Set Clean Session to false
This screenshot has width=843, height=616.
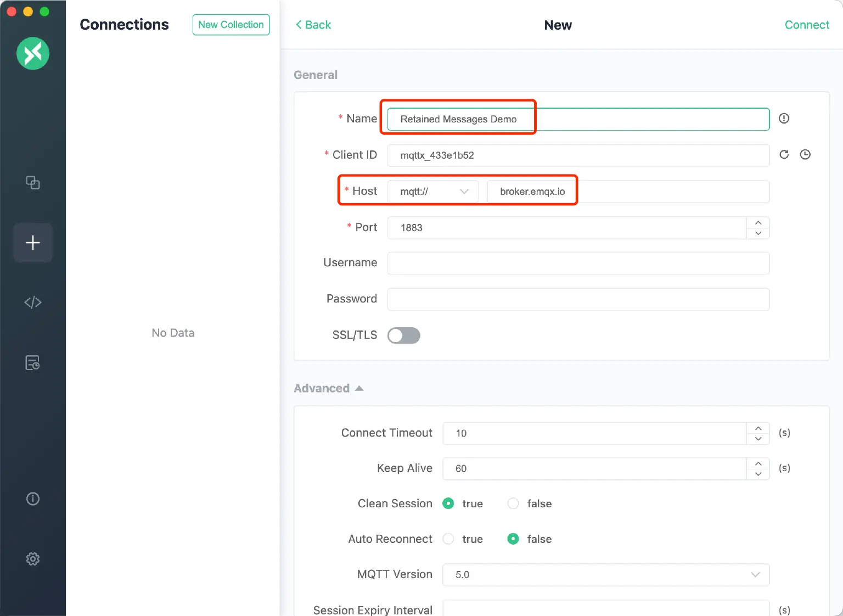513,503
